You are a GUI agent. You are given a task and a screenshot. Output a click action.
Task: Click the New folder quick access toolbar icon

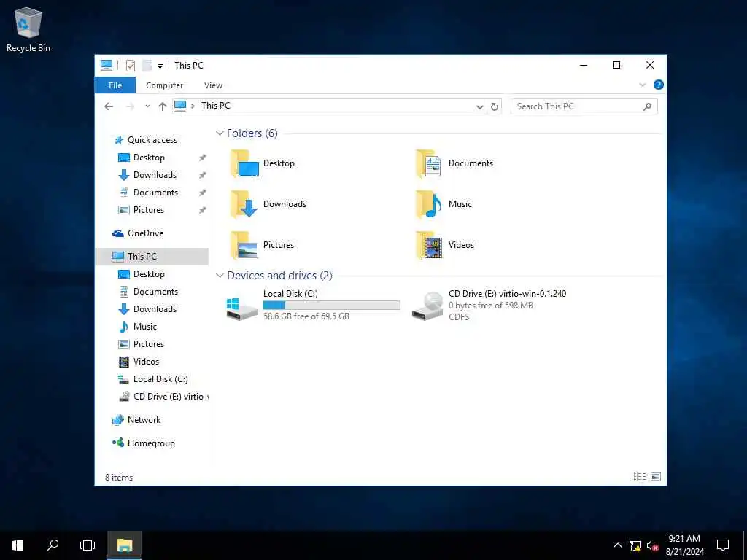click(147, 65)
